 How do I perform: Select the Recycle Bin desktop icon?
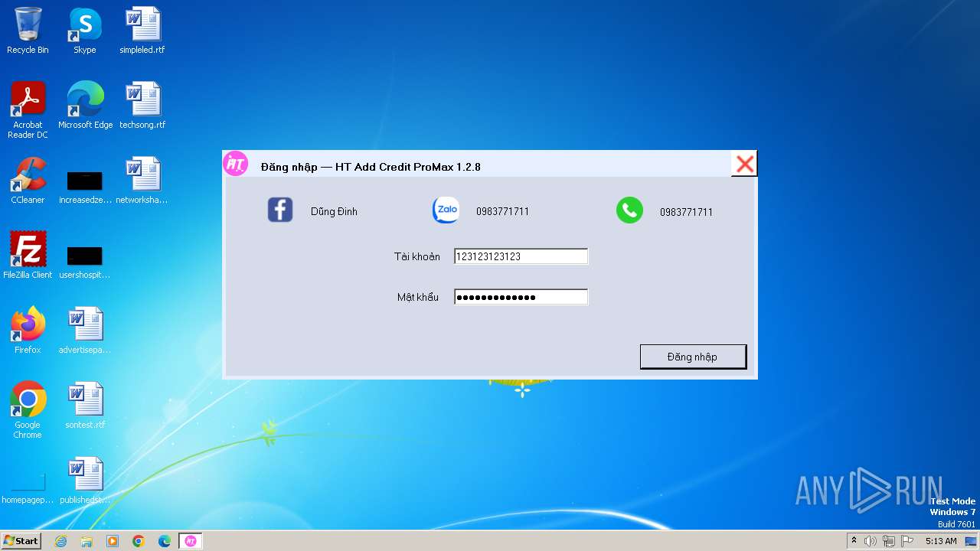pos(28,31)
